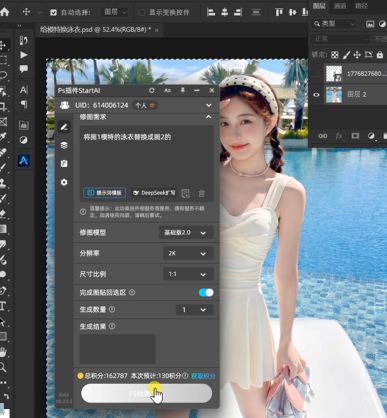
Task: Align top edges in options bar
Action: 279,12
